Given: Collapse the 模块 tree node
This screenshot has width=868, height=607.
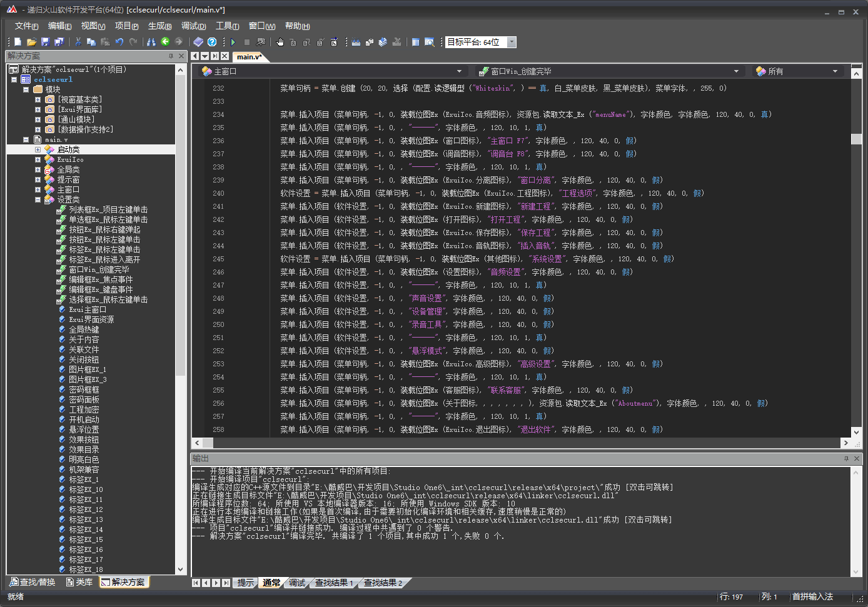Looking at the screenshot, I should click(x=26, y=89).
